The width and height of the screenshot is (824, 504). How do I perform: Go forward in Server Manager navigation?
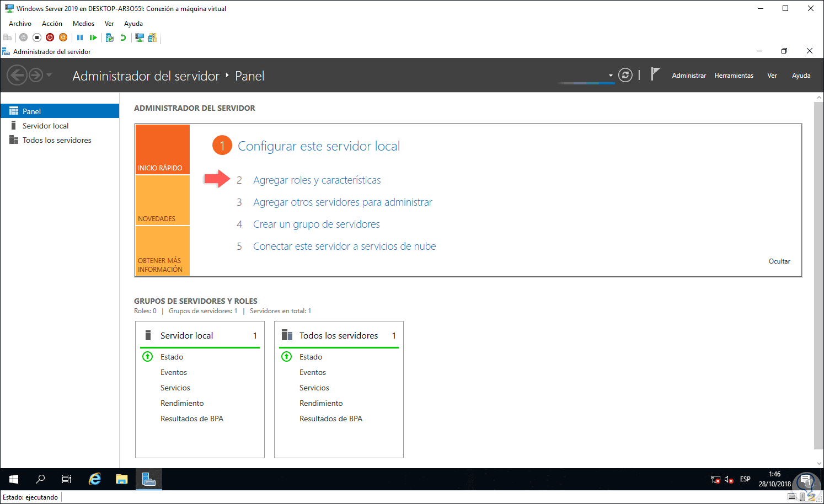[x=36, y=74]
